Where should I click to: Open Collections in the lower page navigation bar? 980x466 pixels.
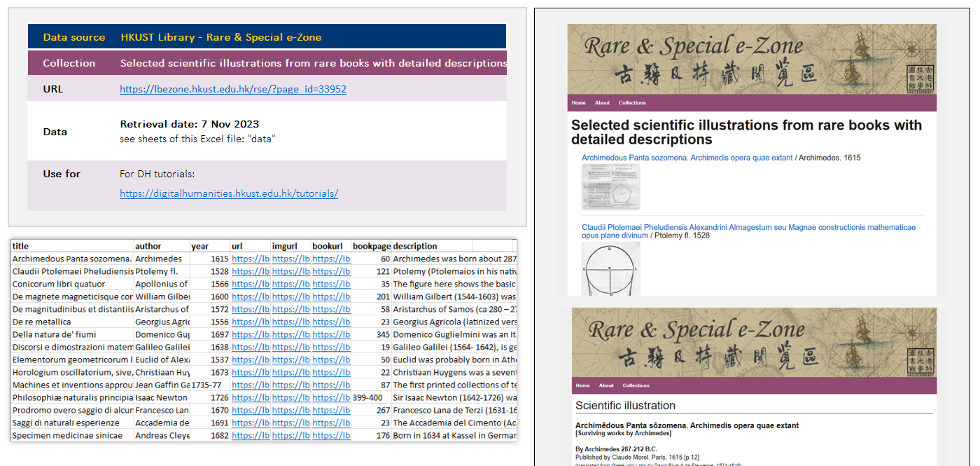click(636, 385)
